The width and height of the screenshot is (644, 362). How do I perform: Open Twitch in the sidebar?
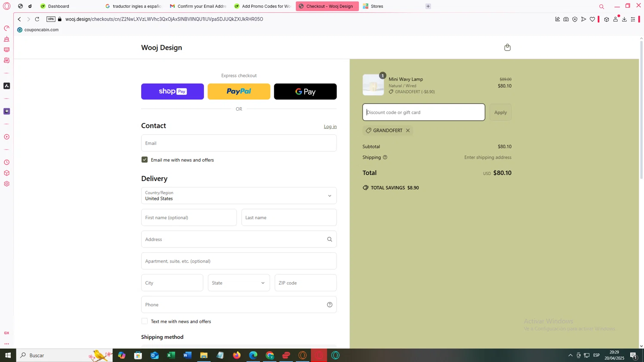[x=7, y=112]
